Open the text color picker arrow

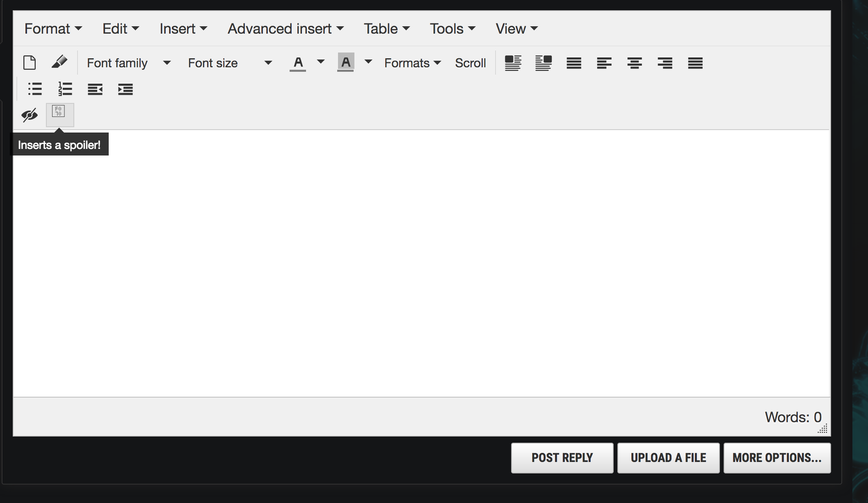tap(321, 62)
